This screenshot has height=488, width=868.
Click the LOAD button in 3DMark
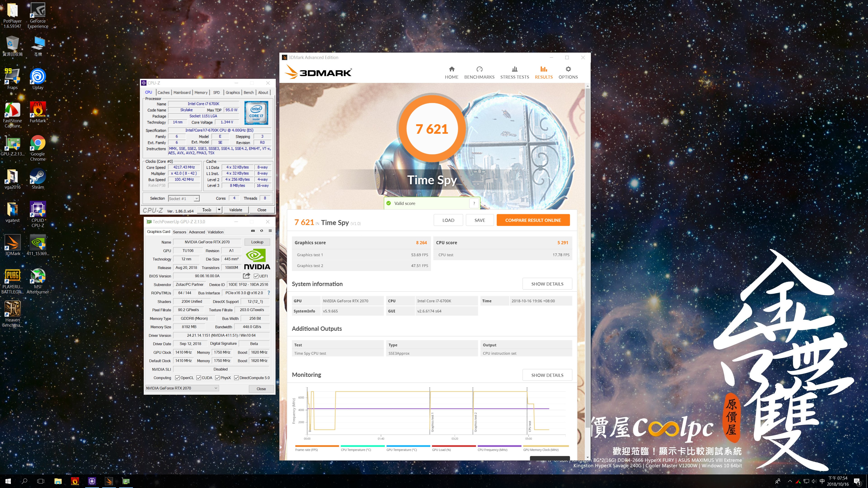[448, 220]
